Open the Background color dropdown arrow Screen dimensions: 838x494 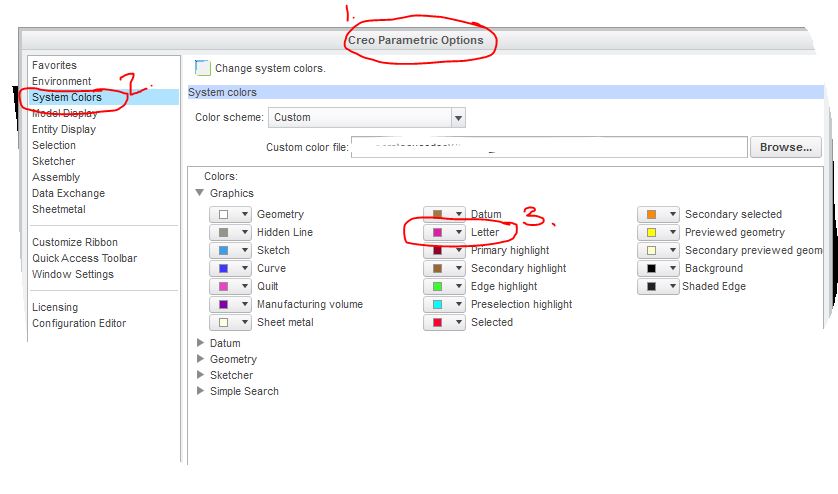pyautogui.click(x=673, y=268)
